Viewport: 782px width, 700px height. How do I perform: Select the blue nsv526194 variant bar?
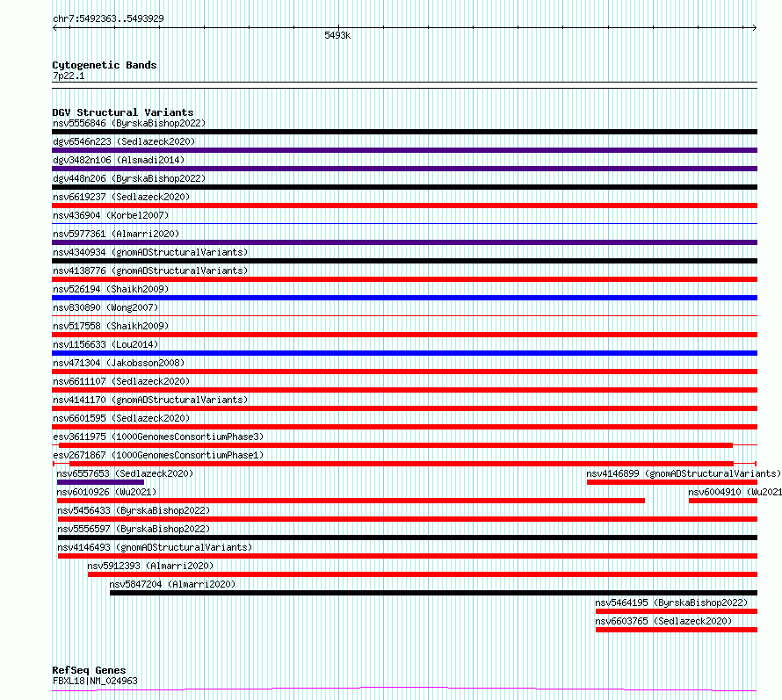(404, 298)
